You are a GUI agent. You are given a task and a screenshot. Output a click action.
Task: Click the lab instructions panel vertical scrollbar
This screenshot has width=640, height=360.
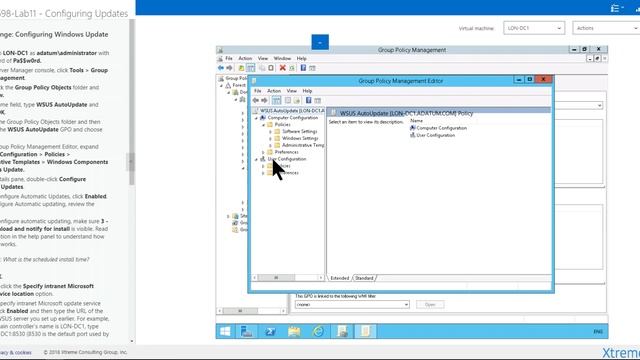point(132,102)
